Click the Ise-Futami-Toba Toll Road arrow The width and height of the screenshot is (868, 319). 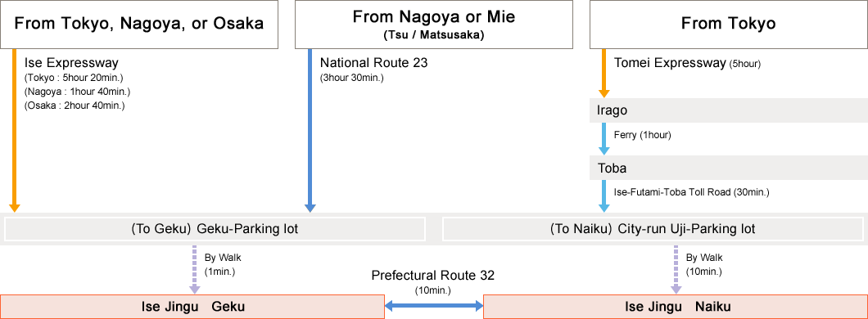click(604, 195)
